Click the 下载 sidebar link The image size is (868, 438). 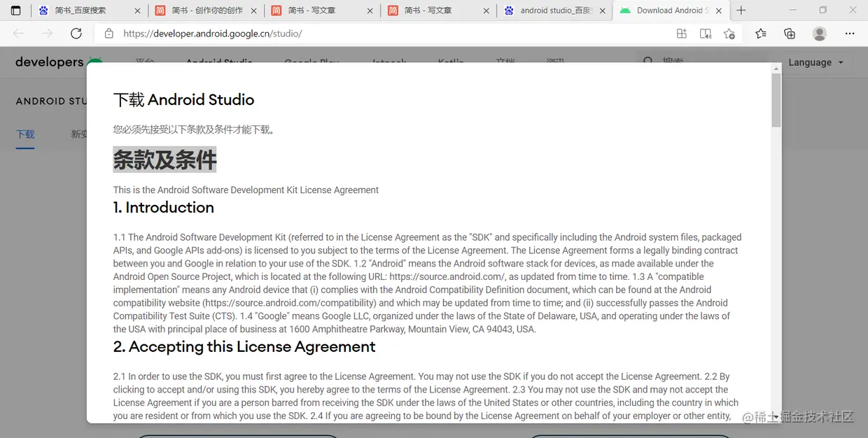[x=25, y=134]
